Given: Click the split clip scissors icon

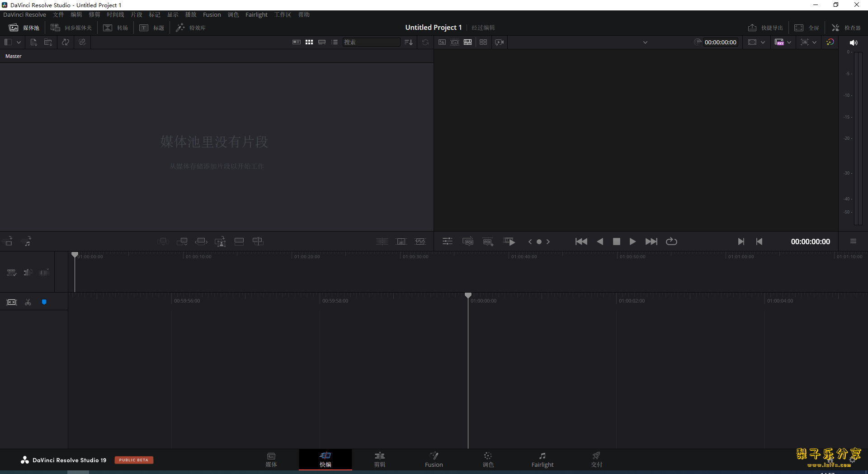Looking at the screenshot, I should coord(28,302).
